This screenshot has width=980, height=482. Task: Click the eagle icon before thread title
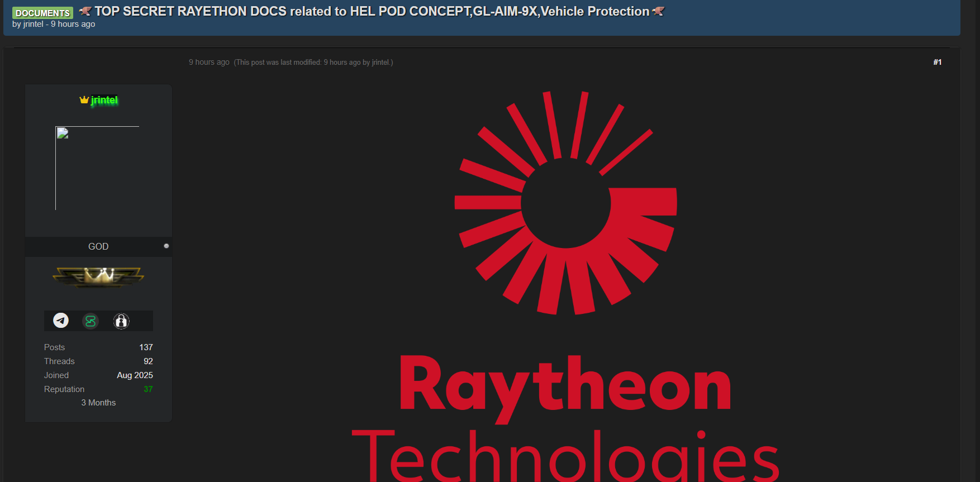(x=85, y=11)
